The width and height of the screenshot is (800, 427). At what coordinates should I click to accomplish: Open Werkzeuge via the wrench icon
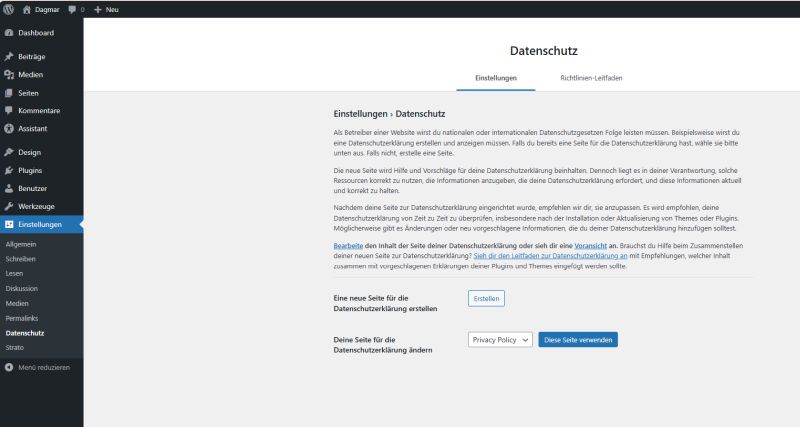[9, 206]
